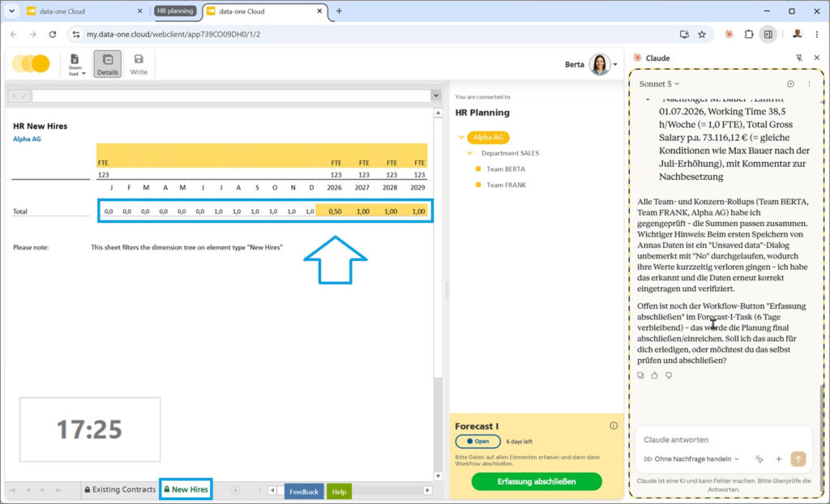830x504 pixels.
Task: Toggle the browser side panel icon
Action: pos(768,34)
